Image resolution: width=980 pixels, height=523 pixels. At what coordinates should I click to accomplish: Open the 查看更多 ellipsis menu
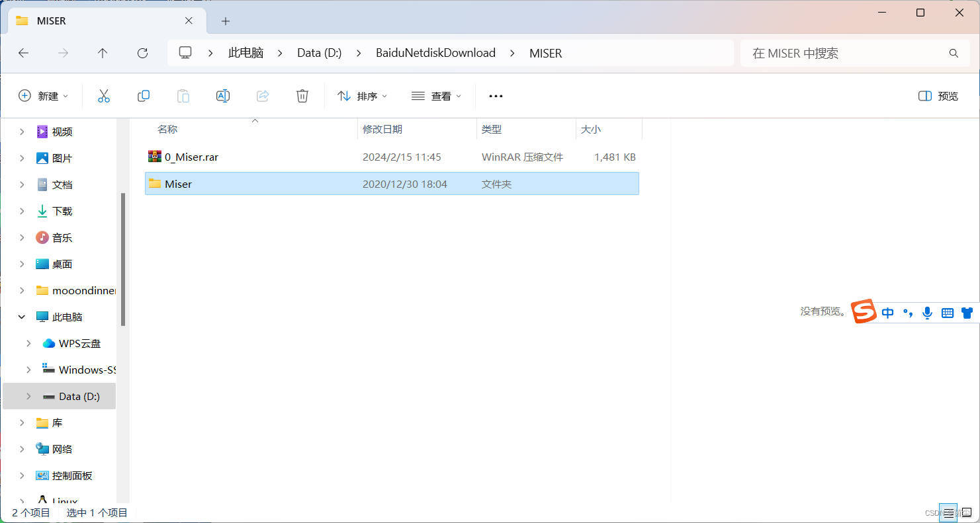point(495,95)
